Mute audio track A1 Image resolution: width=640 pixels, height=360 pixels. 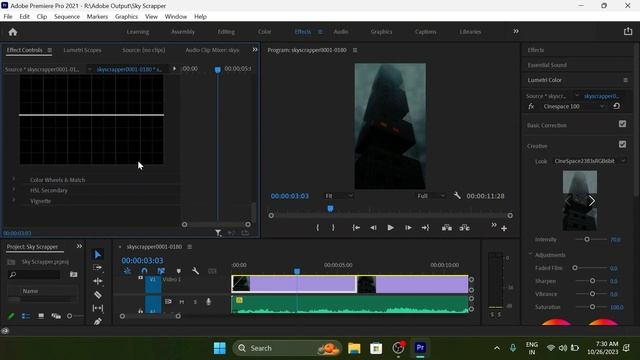[182, 302]
